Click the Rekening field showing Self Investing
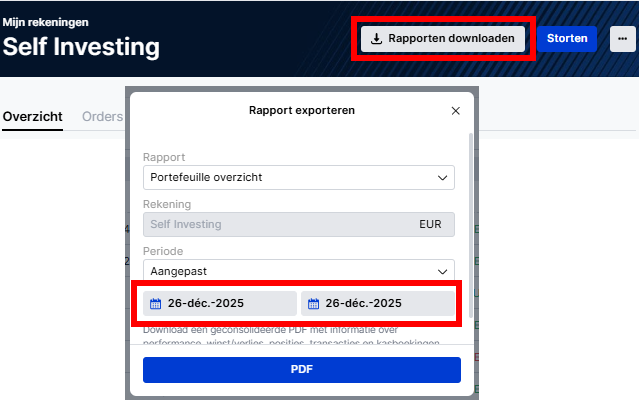This screenshot has height=409, width=639. (298, 224)
